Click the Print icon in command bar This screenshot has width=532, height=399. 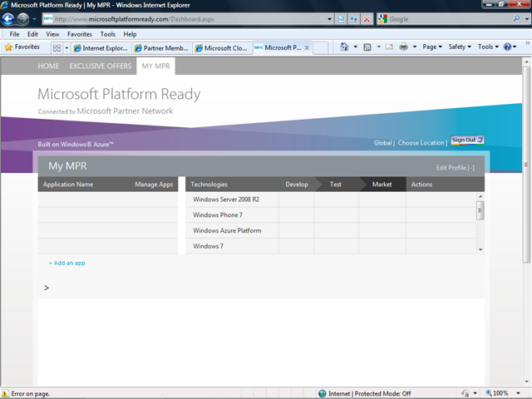pos(403,47)
